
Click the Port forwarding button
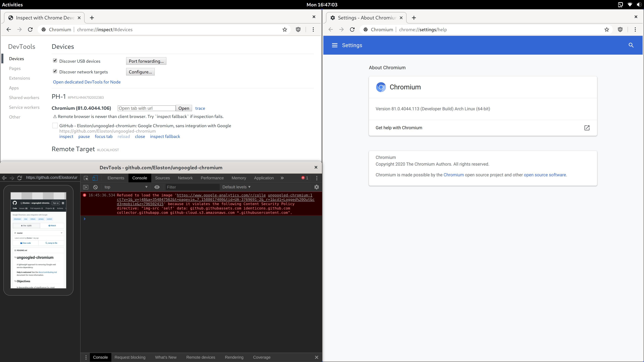(x=146, y=61)
